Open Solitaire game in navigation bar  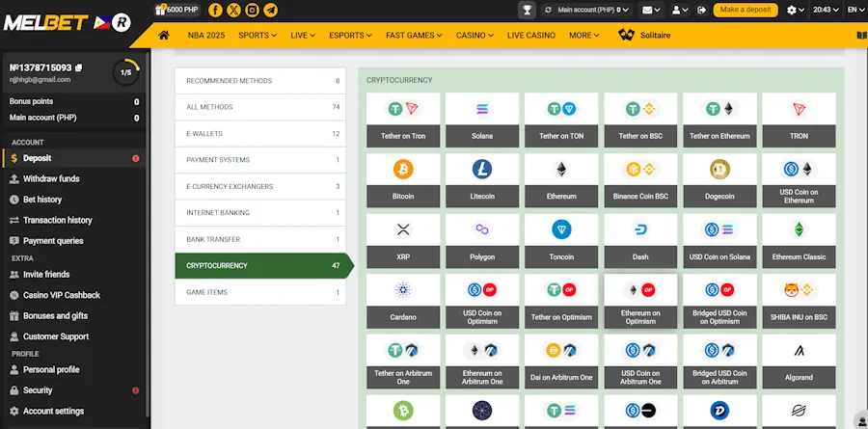pos(644,35)
